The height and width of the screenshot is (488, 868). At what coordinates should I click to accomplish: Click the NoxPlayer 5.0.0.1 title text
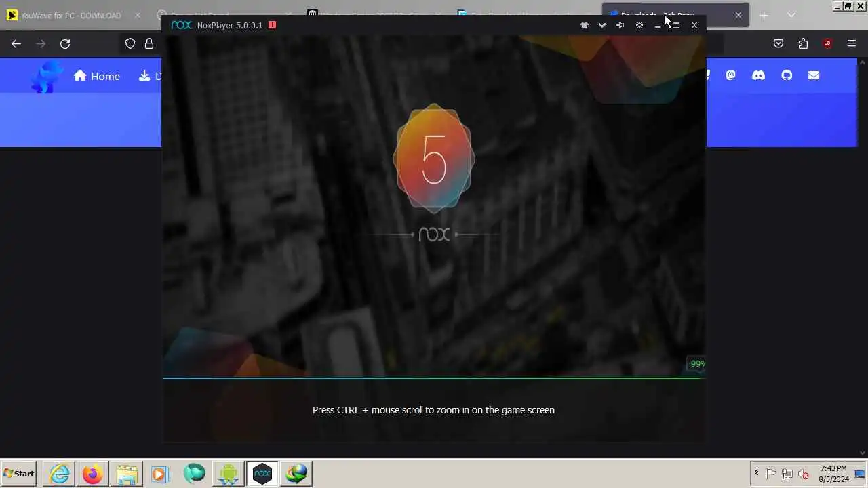[x=230, y=25]
